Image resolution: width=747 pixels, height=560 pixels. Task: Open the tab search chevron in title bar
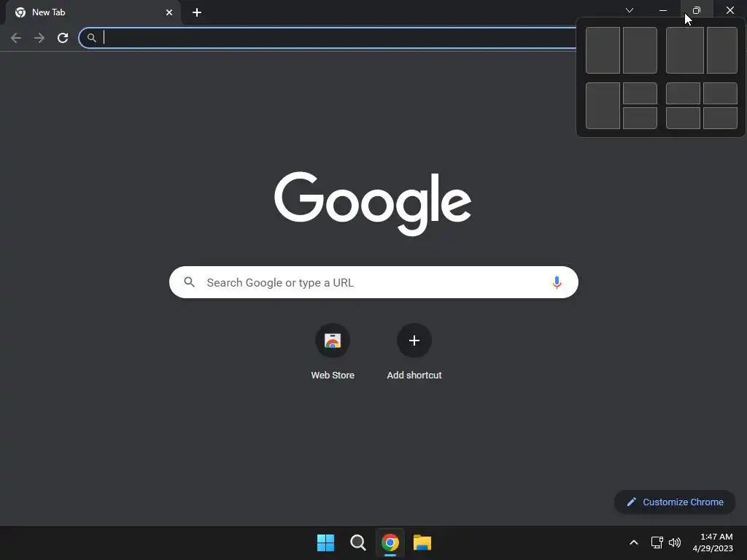[630, 10]
